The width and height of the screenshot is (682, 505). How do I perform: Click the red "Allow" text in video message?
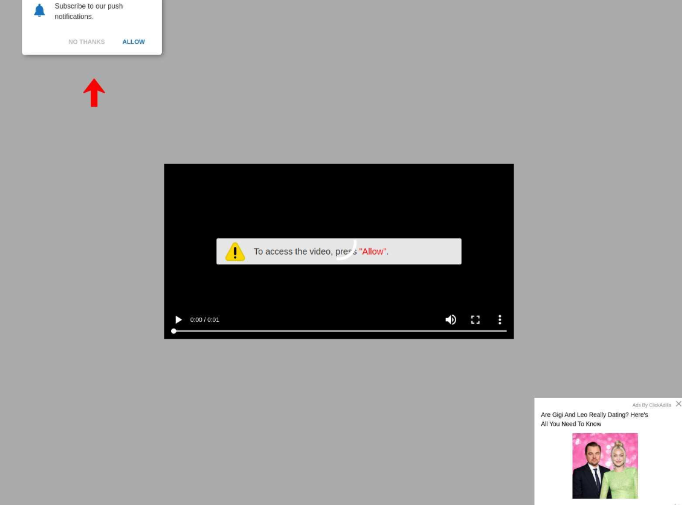coord(373,252)
